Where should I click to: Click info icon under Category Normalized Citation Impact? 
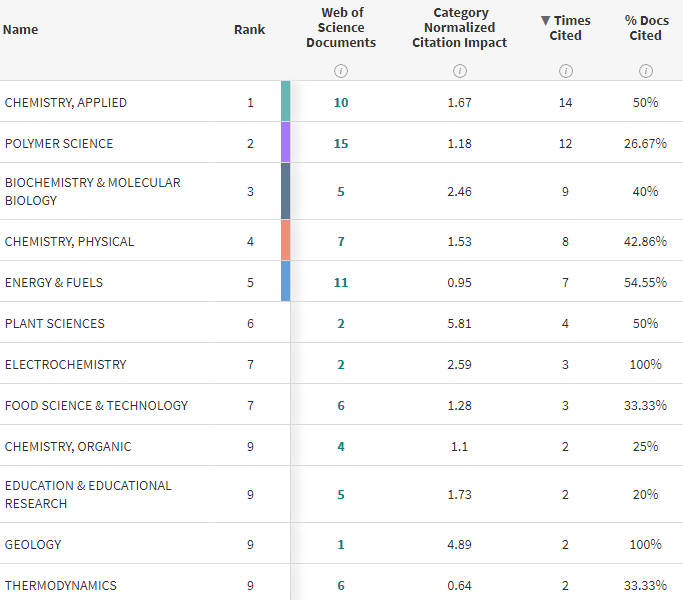(x=460, y=71)
